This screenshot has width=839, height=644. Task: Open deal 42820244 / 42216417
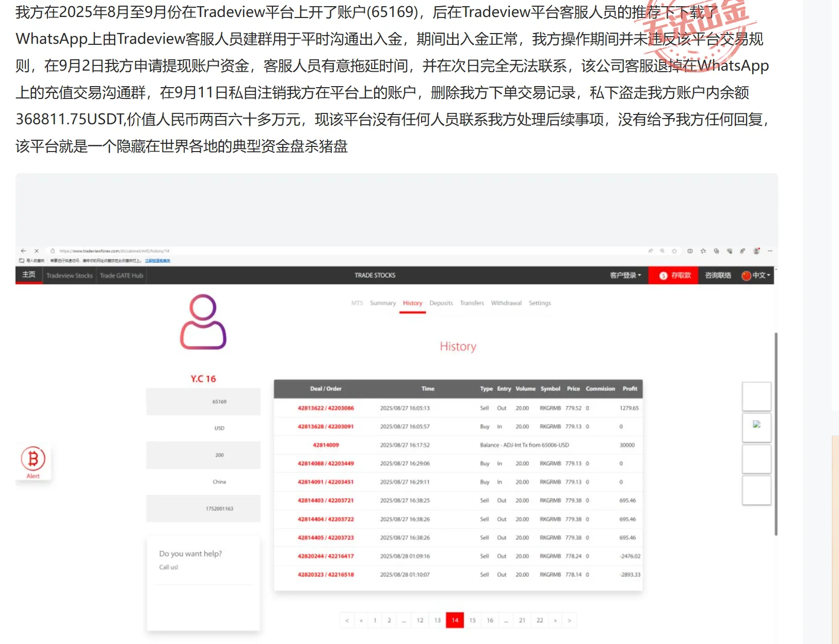326,556
